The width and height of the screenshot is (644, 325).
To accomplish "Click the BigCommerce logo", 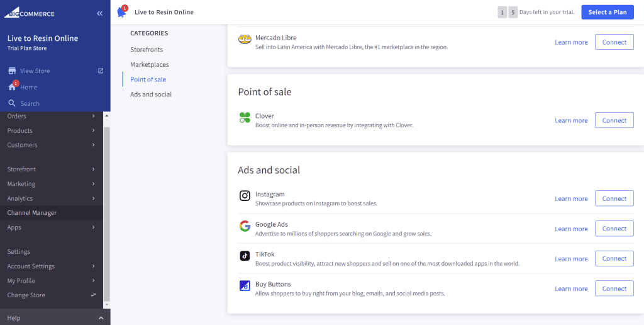I will [x=29, y=14].
